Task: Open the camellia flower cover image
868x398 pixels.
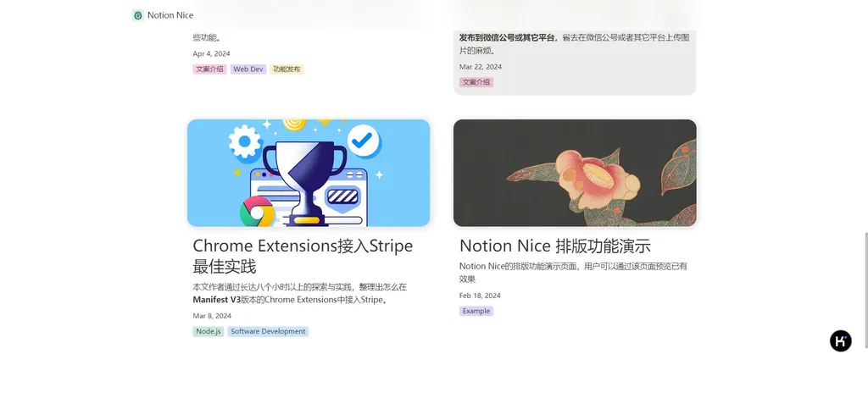Action: [575, 173]
